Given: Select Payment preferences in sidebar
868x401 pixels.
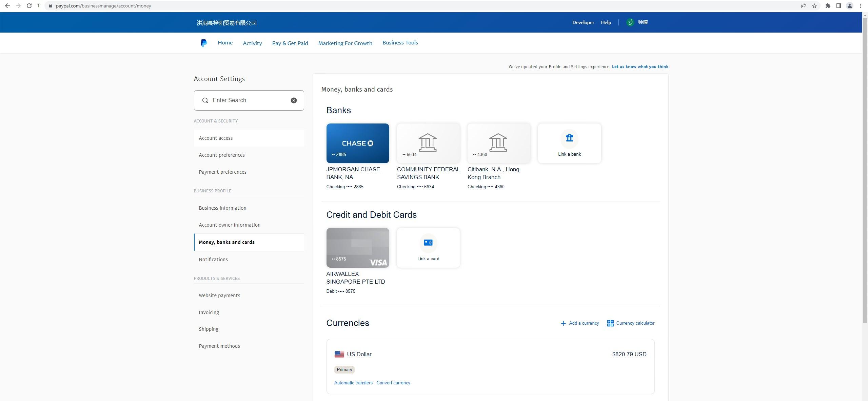Looking at the screenshot, I should 222,172.
